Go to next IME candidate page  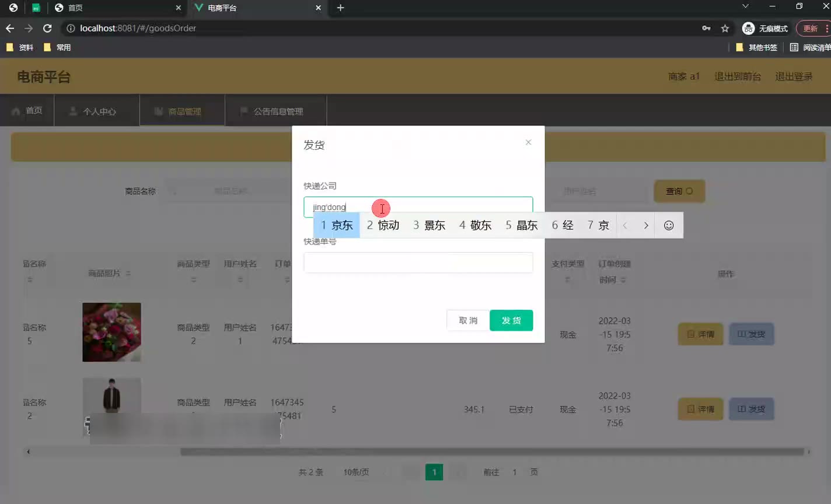(x=645, y=226)
